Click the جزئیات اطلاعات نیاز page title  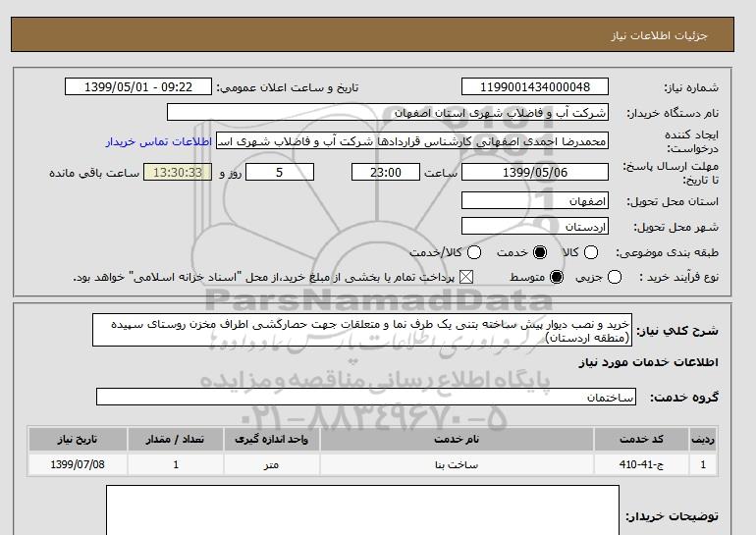tap(659, 35)
